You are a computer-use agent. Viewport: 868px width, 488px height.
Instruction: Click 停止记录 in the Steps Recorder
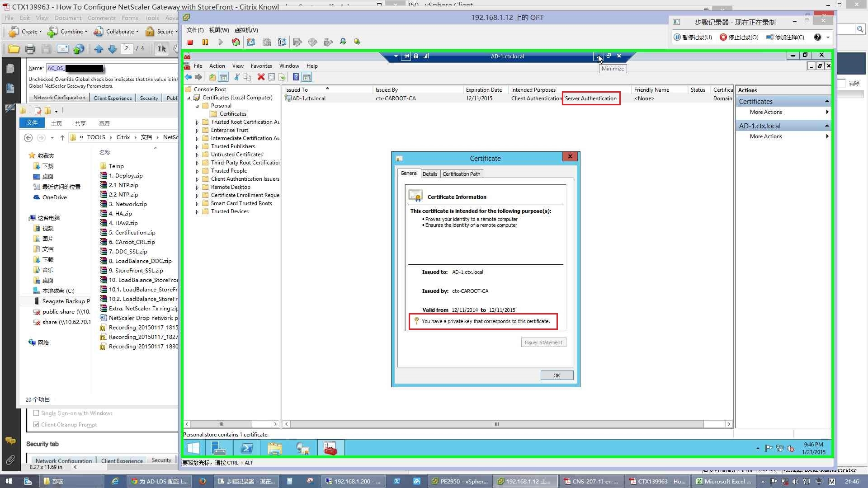pos(739,37)
